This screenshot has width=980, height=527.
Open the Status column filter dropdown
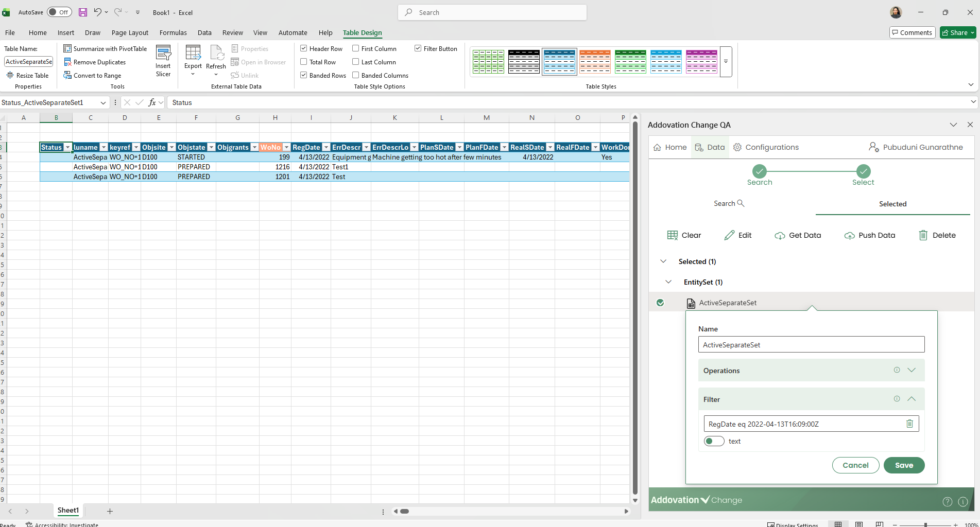tap(67, 148)
